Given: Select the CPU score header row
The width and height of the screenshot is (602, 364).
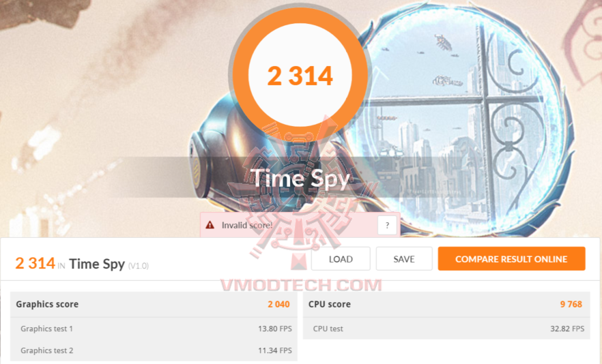Looking at the screenshot, I should (446, 304).
